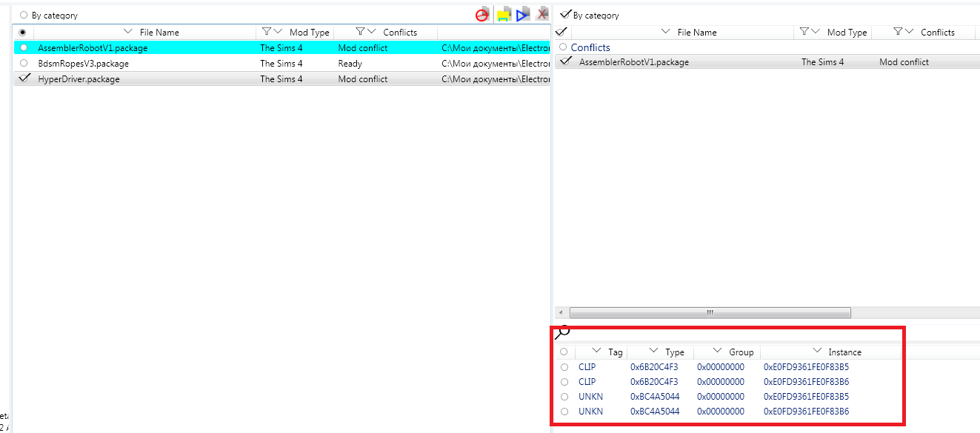Image resolution: width=980 pixels, height=433 pixels.
Task: Toggle select-all radio in left pane header
Action: (22, 32)
